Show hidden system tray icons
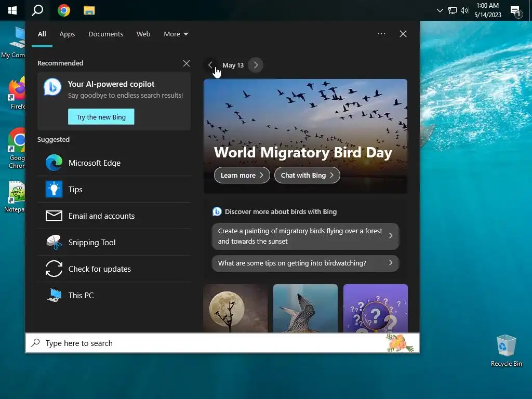 440,10
